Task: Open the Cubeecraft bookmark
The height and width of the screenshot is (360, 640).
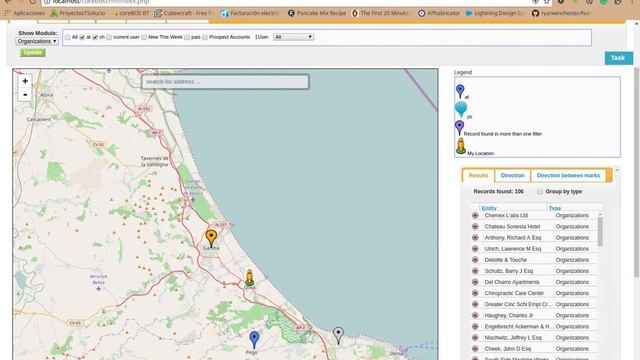Action: 184,13
